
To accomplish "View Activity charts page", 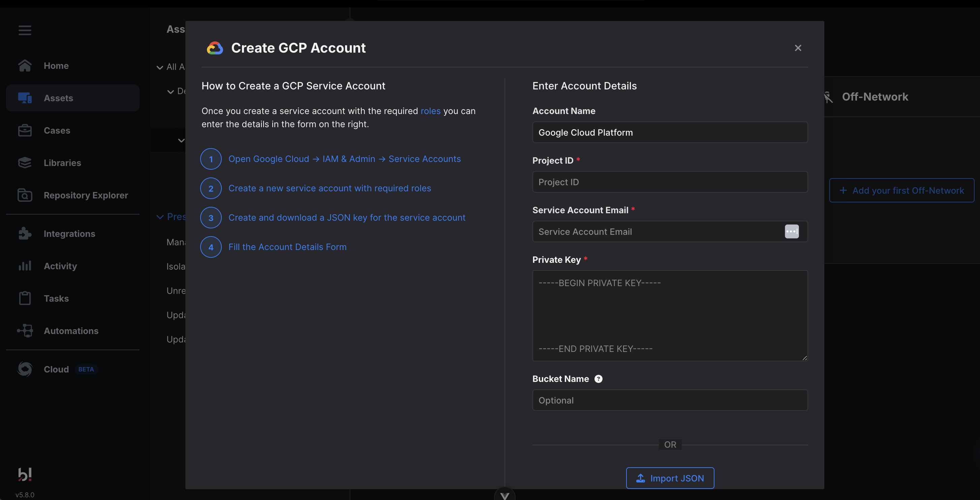I will [x=60, y=266].
